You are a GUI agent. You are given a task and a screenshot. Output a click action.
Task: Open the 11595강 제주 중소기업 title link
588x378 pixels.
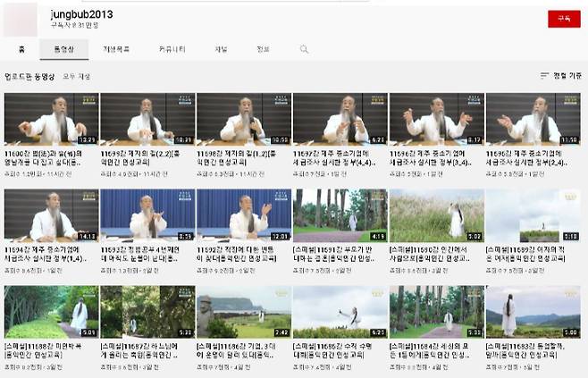tap(527, 158)
